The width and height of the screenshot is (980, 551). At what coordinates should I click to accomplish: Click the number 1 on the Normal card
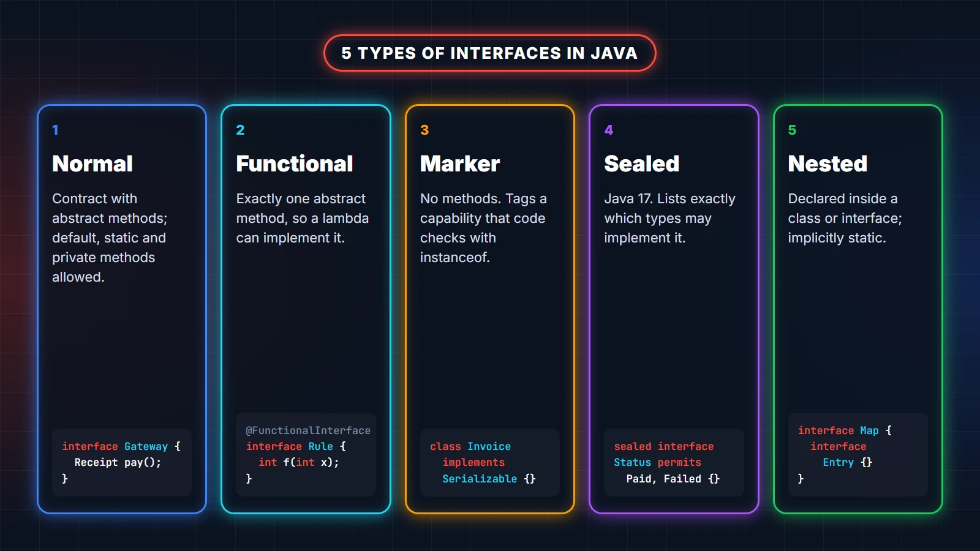[x=55, y=130]
